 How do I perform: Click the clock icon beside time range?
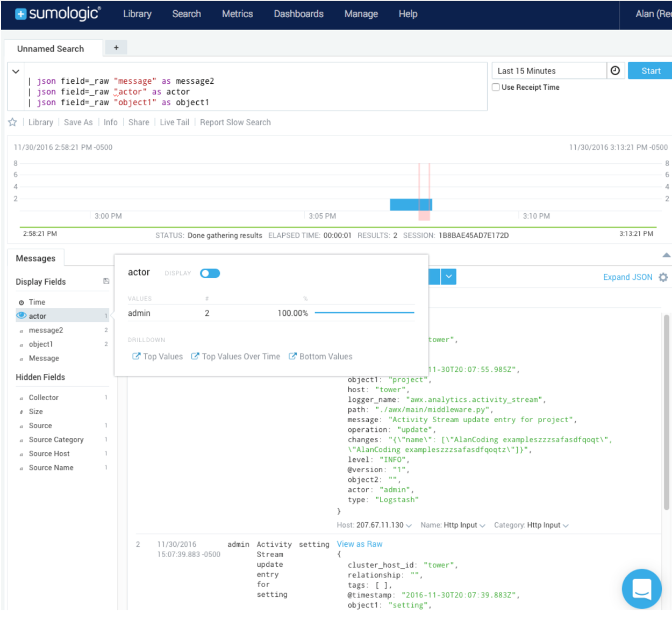point(615,70)
